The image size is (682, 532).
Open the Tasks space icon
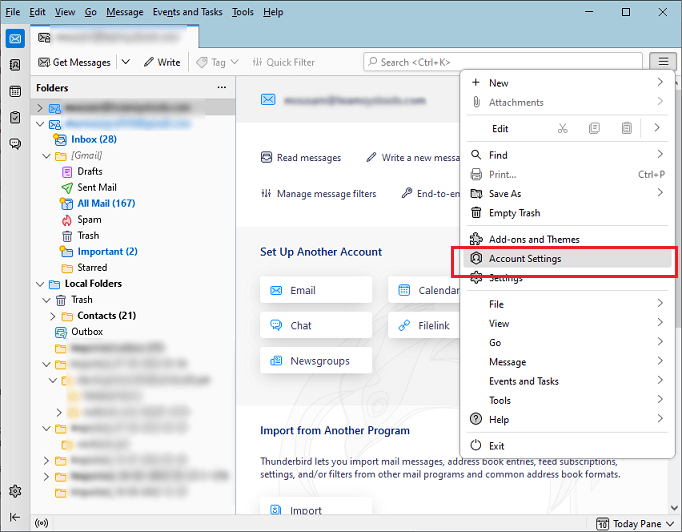click(15, 117)
